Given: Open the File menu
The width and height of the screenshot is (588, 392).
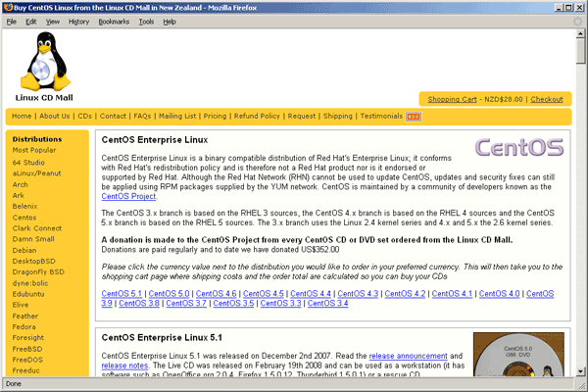Looking at the screenshot, I should point(12,22).
